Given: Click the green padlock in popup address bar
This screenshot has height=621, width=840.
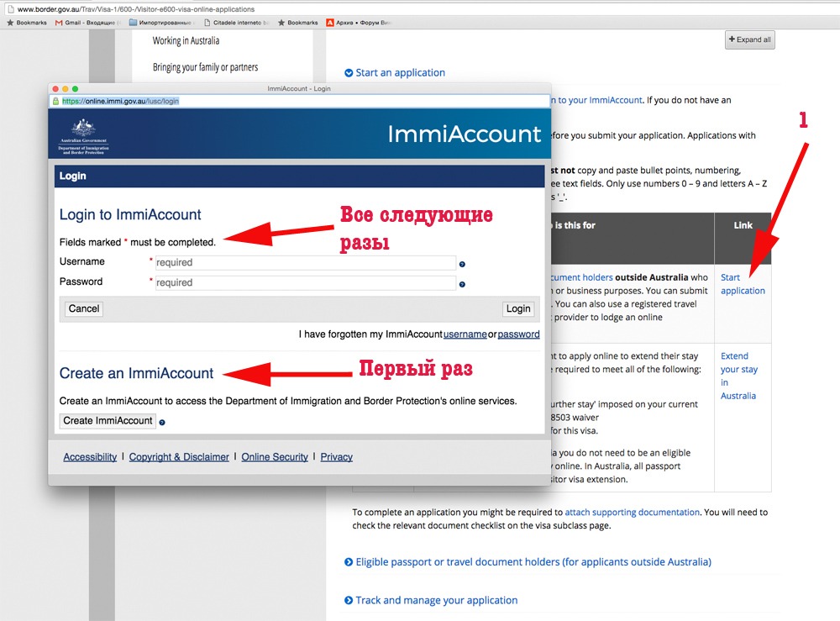Looking at the screenshot, I should pyautogui.click(x=56, y=101).
